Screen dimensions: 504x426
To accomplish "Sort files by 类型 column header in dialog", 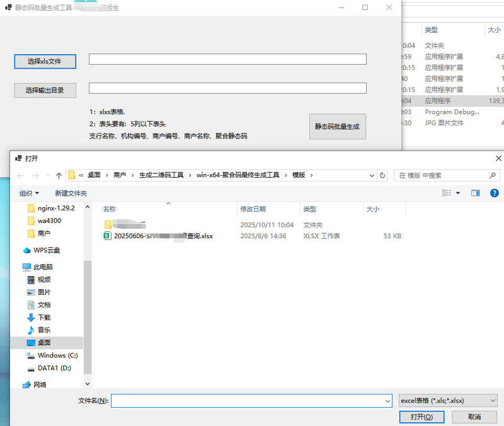I will (310, 209).
